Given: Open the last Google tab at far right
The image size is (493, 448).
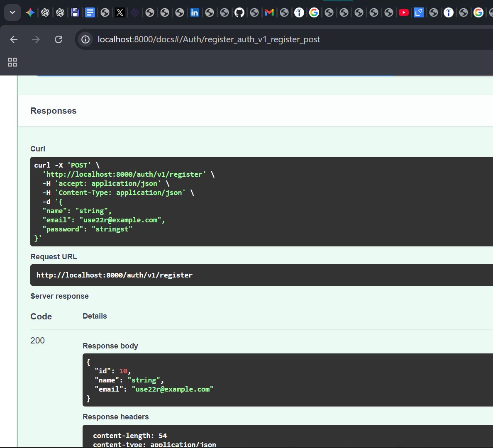Looking at the screenshot, I should tap(478, 12).
